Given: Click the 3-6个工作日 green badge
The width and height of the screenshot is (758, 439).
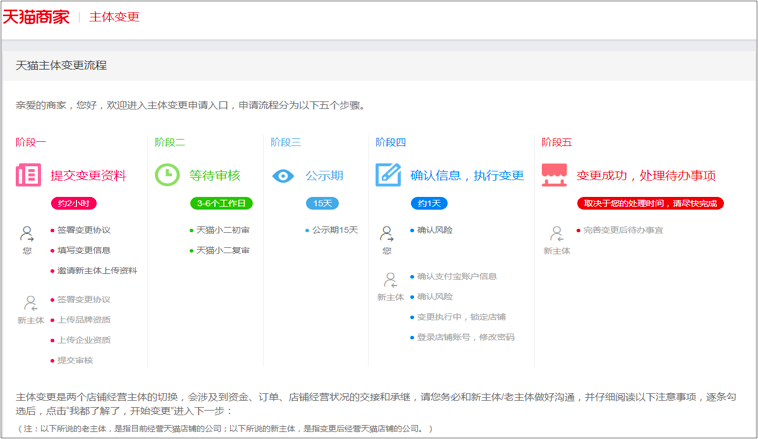Looking at the screenshot, I should point(221,204).
